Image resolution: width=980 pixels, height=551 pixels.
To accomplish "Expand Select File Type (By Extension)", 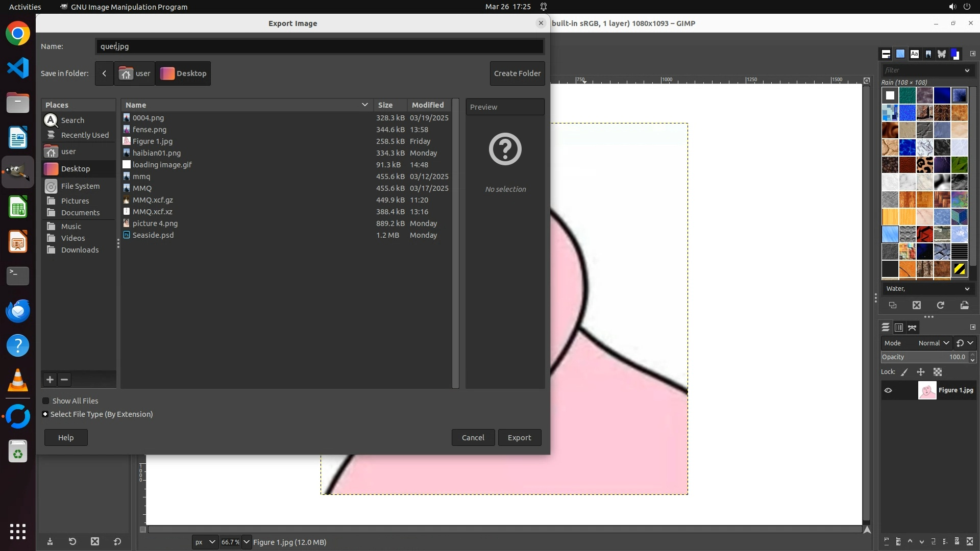I will [x=45, y=414].
